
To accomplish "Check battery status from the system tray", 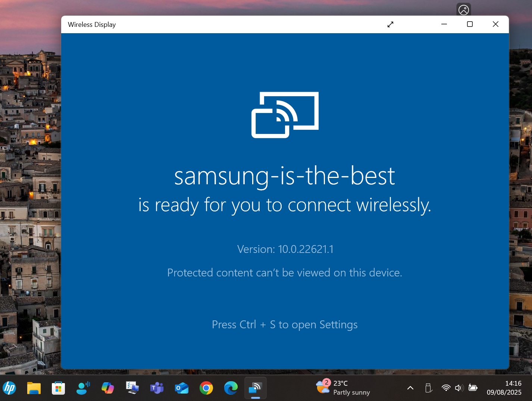I will pyautogui.click(x=473, y=388).
